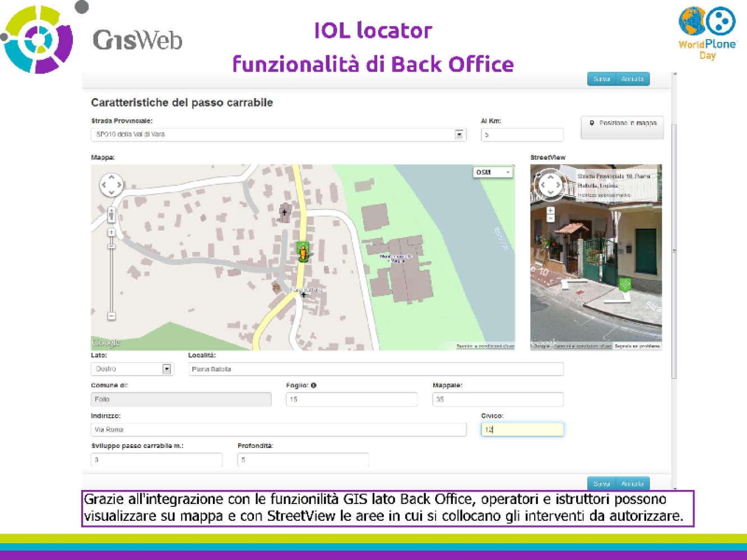This screenshot has width=747, height=560.
Task: Zoom in on the StreetView panel
Action: coord(550,211)
